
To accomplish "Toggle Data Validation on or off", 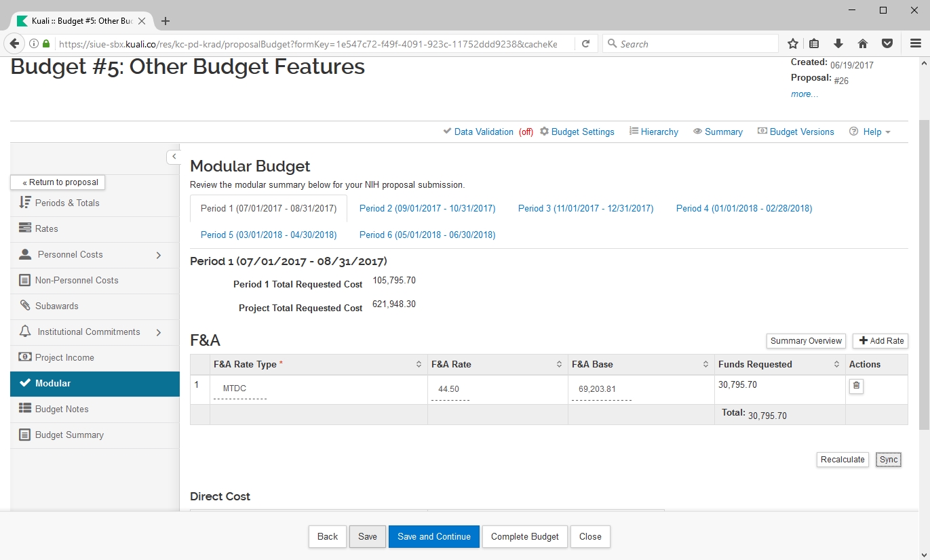I will click(483, 132).
